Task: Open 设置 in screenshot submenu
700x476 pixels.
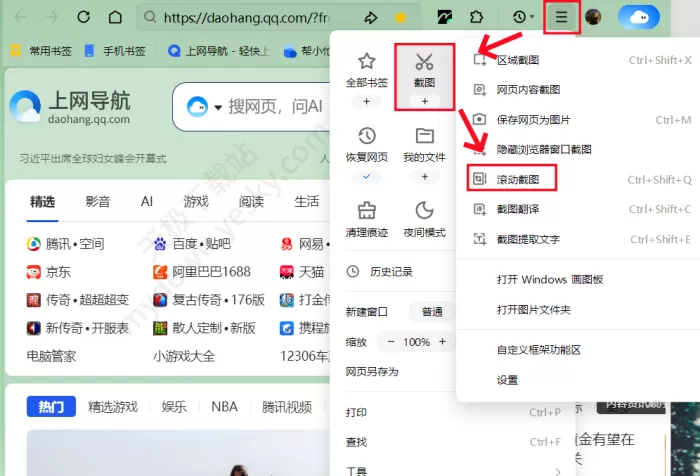Action: pyautogui.click(x=507, y=380)
